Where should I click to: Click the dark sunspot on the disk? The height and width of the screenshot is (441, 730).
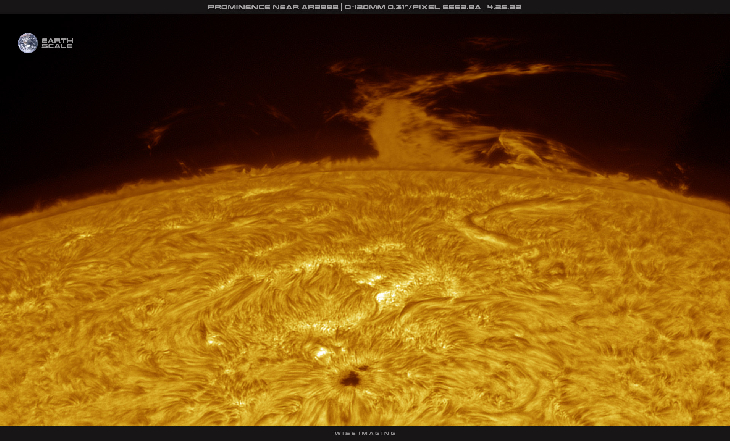point(349,378)
